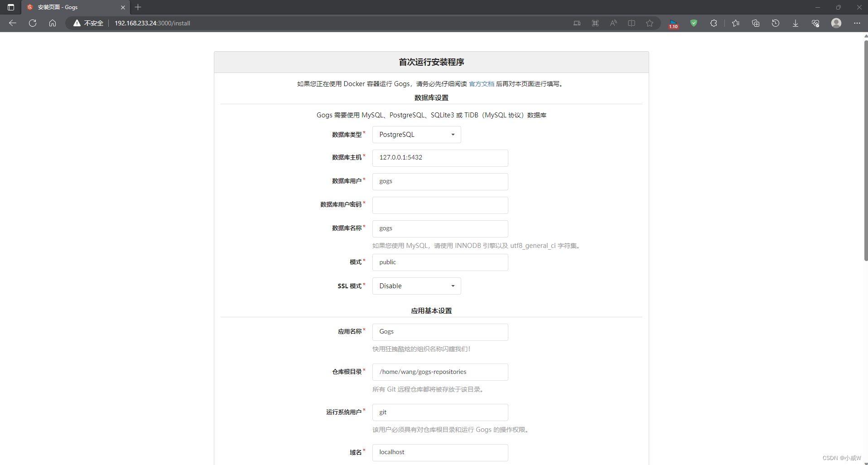Click the 不安全 label in address bar

(94, 23)
